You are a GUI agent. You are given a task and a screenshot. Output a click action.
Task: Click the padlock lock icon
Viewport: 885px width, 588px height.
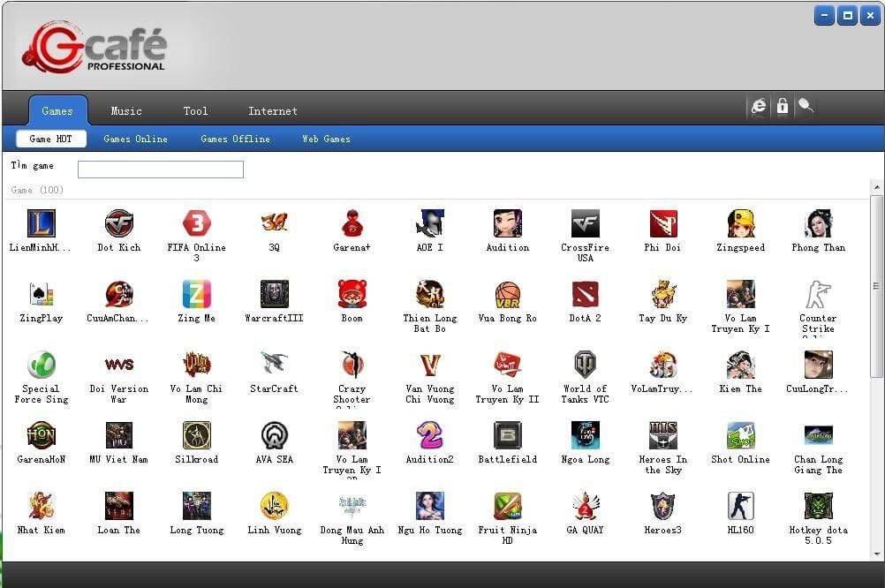(x=783, y=106)
